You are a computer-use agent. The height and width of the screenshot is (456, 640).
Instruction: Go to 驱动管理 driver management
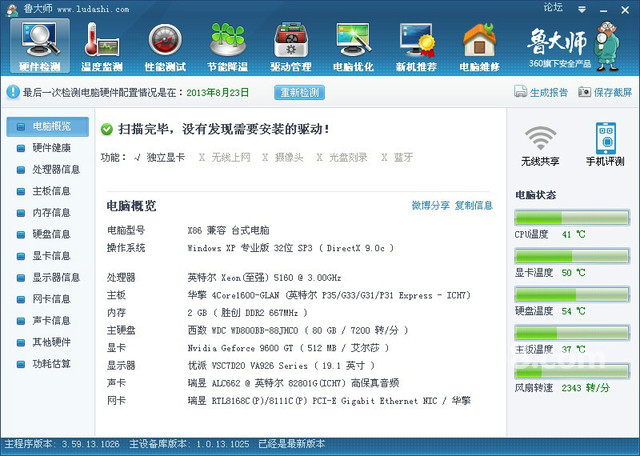pos(291,46)
